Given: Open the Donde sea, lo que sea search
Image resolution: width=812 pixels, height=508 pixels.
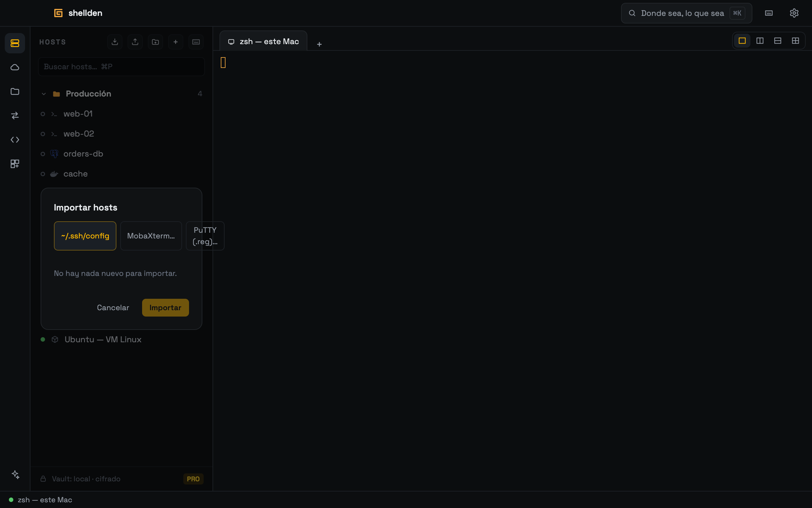Looking at the screenshot, I should click(x=686, y=13).
